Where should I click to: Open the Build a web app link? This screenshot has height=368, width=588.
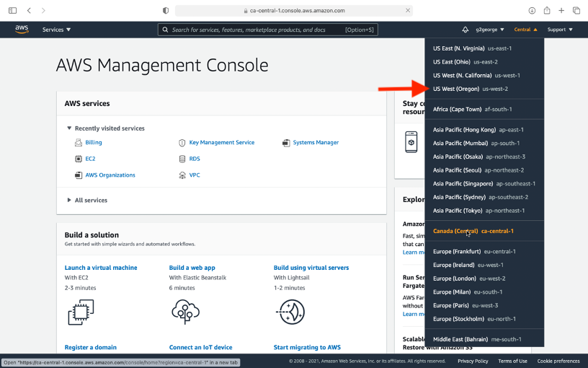click(192, 268)
